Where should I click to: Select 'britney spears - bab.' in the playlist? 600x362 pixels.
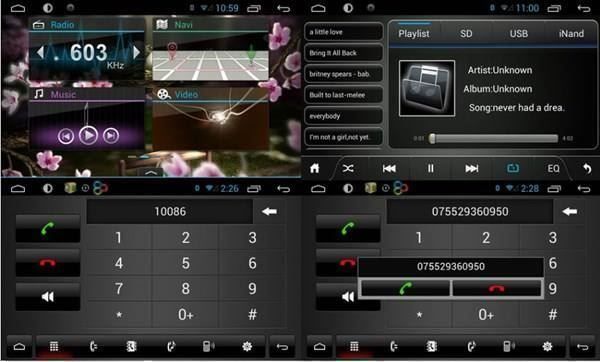344,74
